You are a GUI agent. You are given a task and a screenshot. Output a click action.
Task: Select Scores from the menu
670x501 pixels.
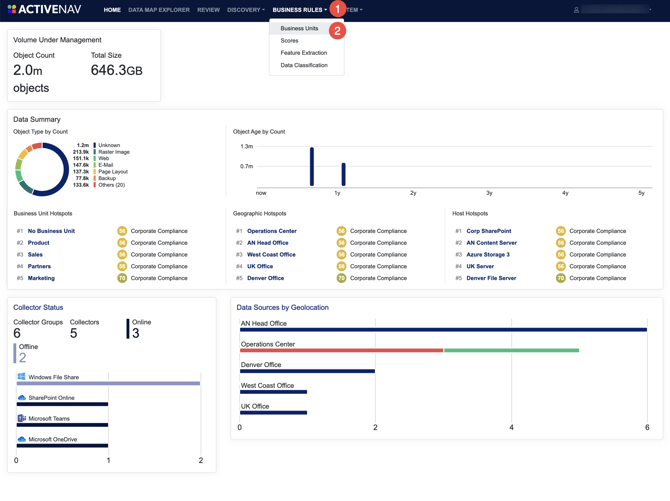(289, 41)
